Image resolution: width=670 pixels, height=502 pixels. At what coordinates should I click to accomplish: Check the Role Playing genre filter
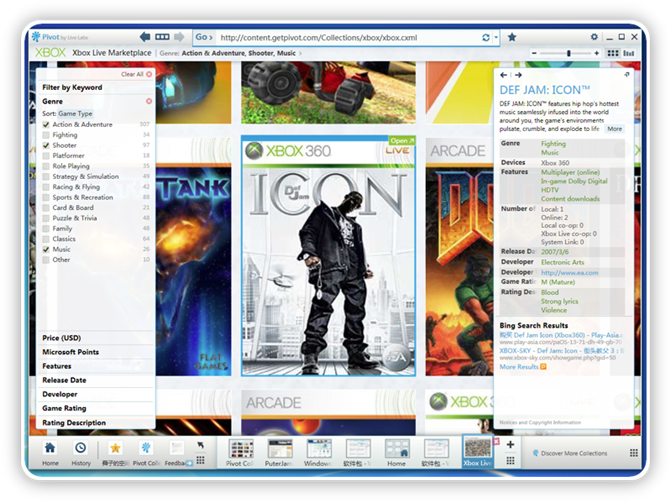pos(46,166)
